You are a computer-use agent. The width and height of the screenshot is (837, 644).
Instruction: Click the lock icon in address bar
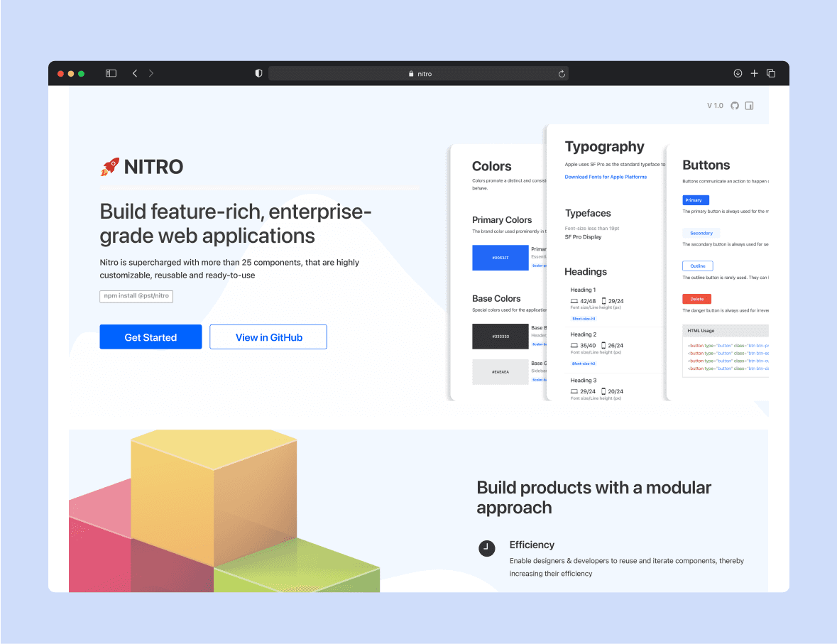point(411,74)
